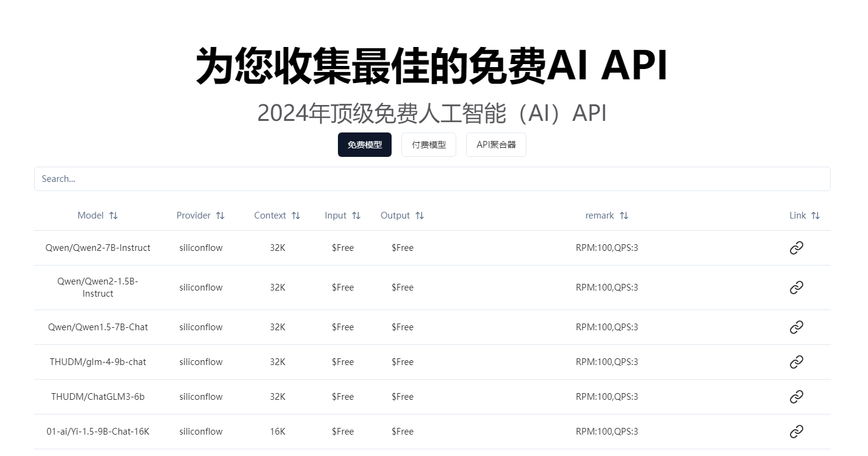The height and width of the screenshot is (456, 868).
Task: Select model name 01-ai/Yi-1.5-9B-Chat-16K
Action: click(98, 432)
